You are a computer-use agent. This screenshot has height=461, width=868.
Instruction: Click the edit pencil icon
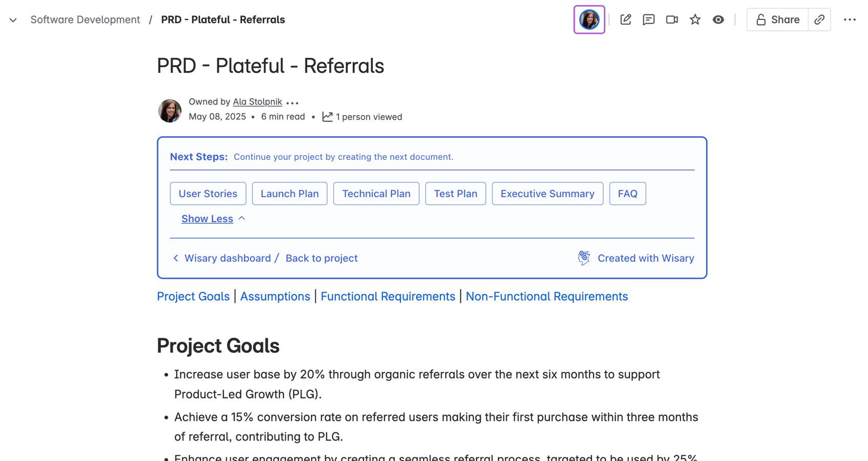click(625, 19)
